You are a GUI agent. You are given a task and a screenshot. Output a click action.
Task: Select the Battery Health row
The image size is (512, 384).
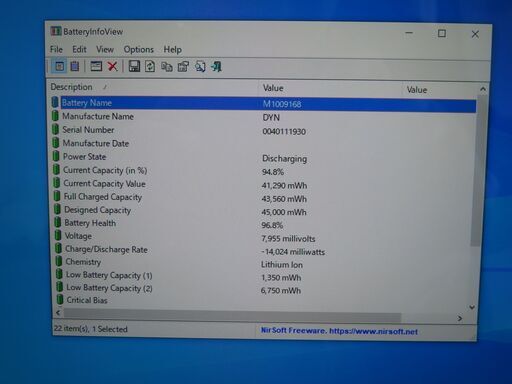pyautogui.click(x=263, y=224)
